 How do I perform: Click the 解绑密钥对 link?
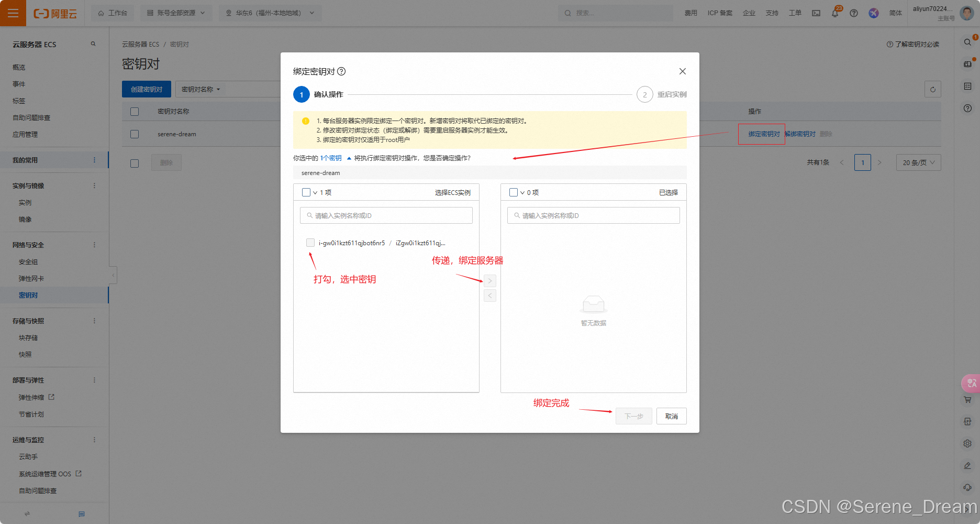(x=800, y=134)
